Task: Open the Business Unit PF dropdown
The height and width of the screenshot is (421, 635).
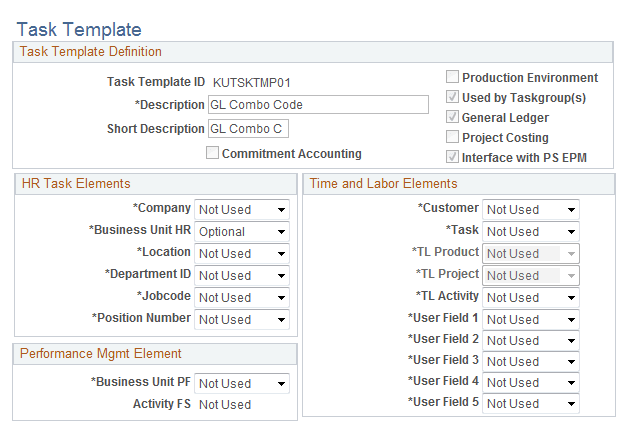Action: coord(242,384)
